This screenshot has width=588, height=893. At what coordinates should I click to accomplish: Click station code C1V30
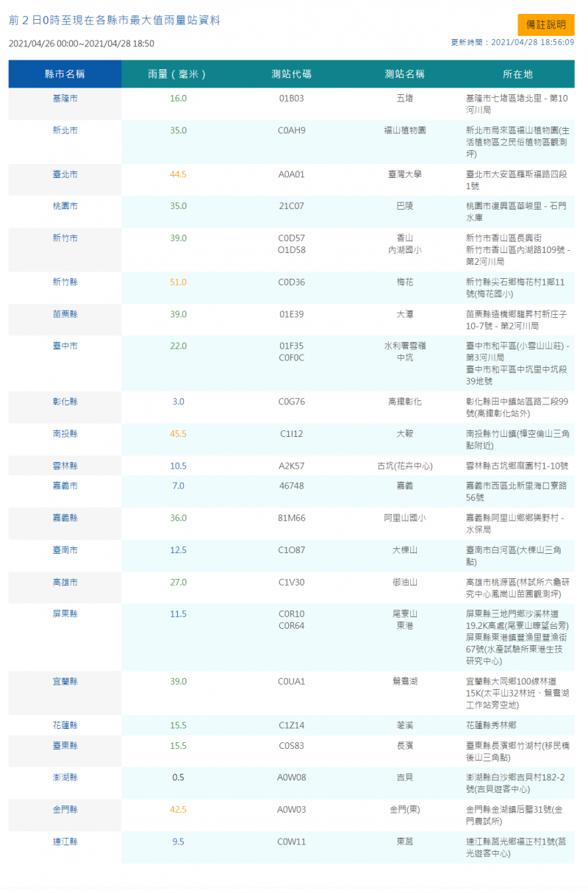tap(292, 582)
